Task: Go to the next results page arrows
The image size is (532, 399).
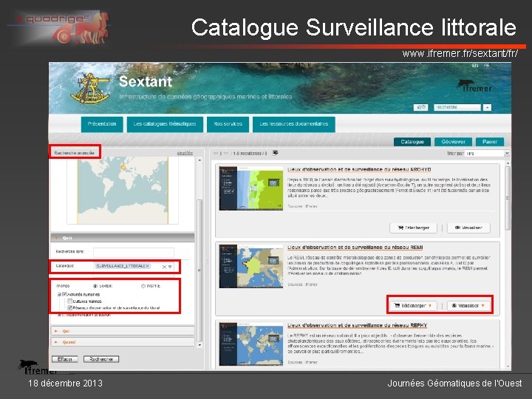Action: [x=226, y=154]
